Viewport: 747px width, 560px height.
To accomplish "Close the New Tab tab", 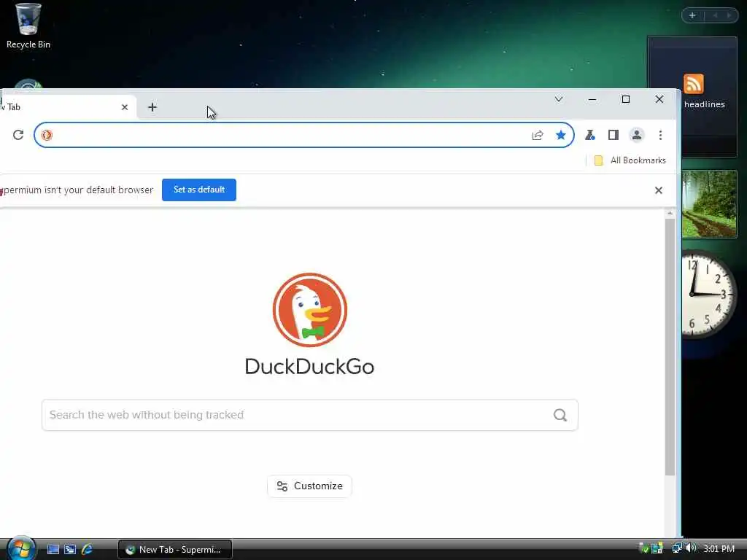I will pyautogui.click(x=125, y=107).
